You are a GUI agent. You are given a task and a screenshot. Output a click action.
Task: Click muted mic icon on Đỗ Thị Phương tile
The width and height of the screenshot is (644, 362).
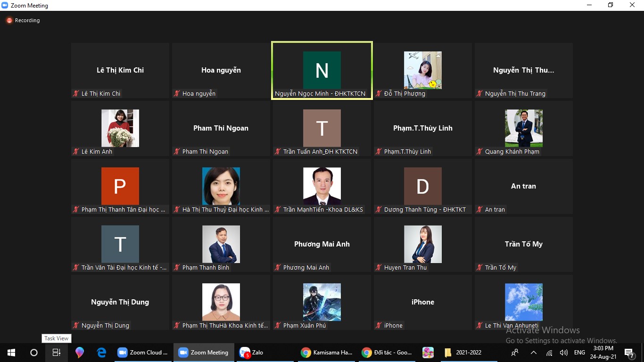378,94
